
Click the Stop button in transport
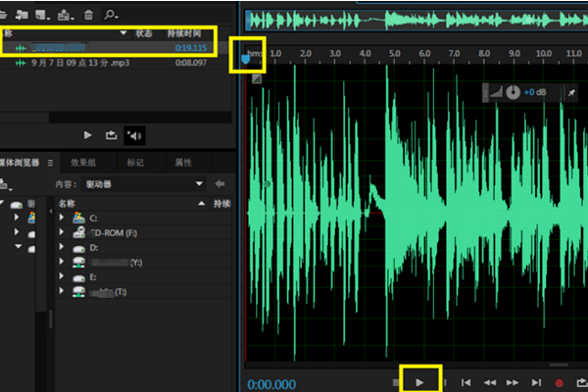click(x=396, y=382)
